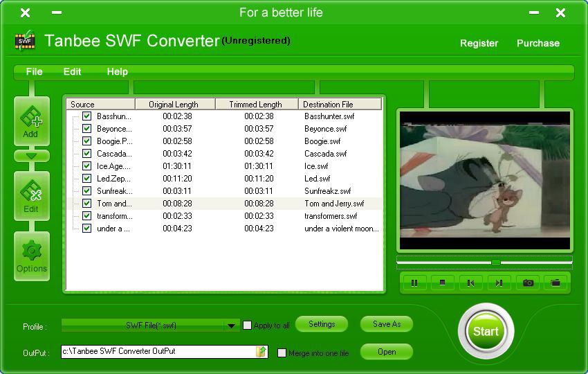Uncheck the Ice Age file checkbox
The image size is (588, 374).
(x=86, y=166)
